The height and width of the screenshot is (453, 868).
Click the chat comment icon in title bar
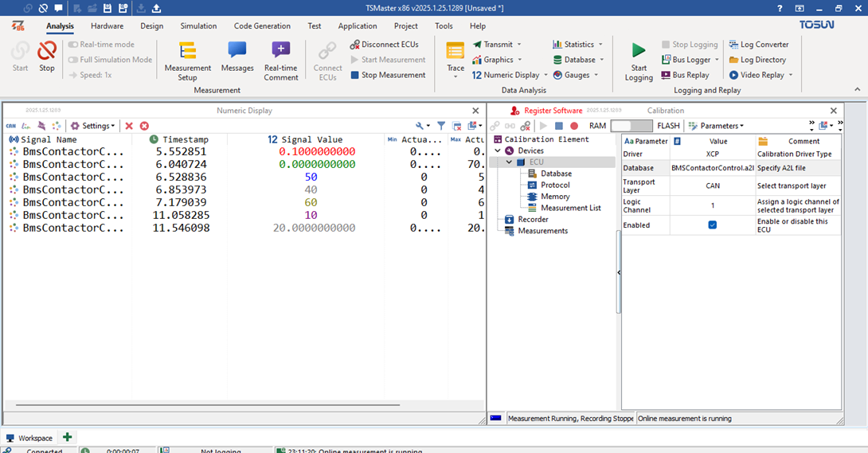pos(58,8)
